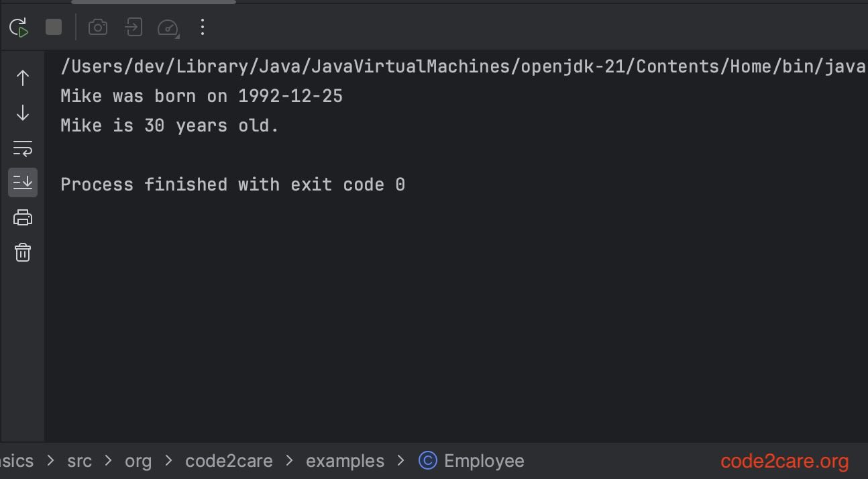Select the examples breadcrumb item

tap(345, 460)
